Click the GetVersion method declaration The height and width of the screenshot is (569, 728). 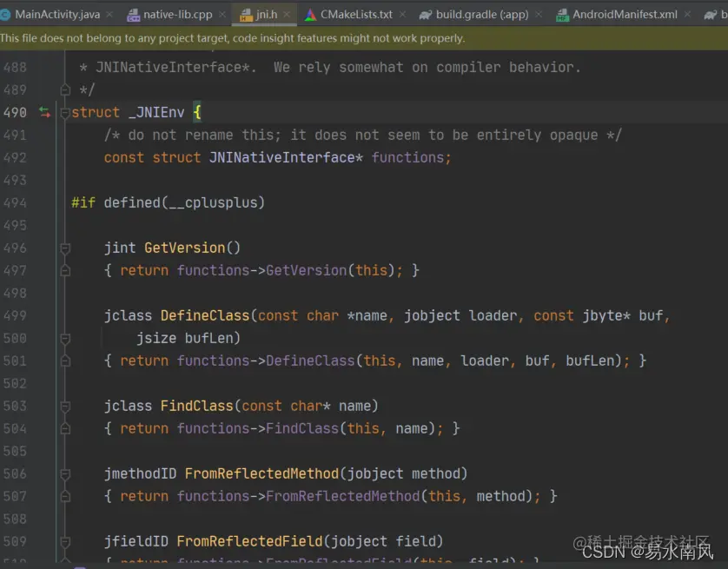coord(185,248)
